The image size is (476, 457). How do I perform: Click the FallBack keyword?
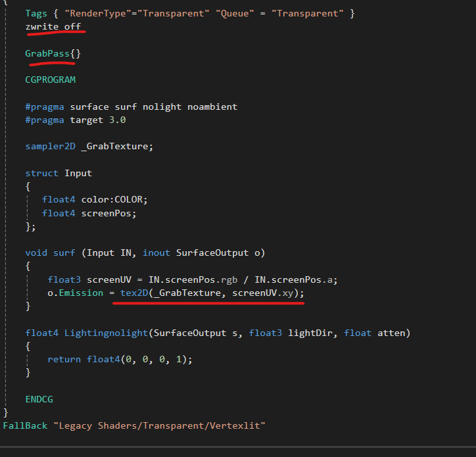coord(25,425)
